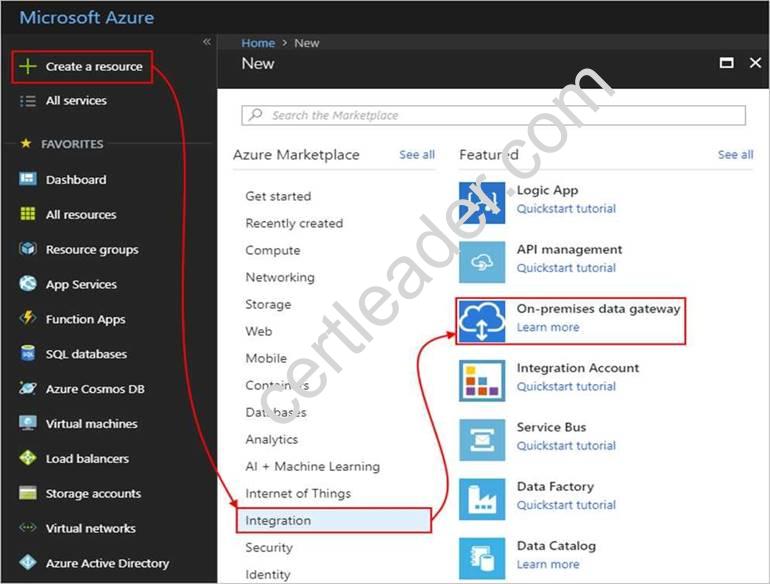770x584 pixels.
Task: Maximize the New blade
Action: pos(726,63)
